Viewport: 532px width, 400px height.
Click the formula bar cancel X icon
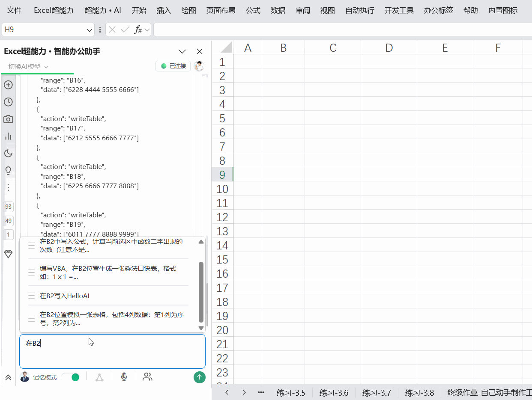pos(112,30)
